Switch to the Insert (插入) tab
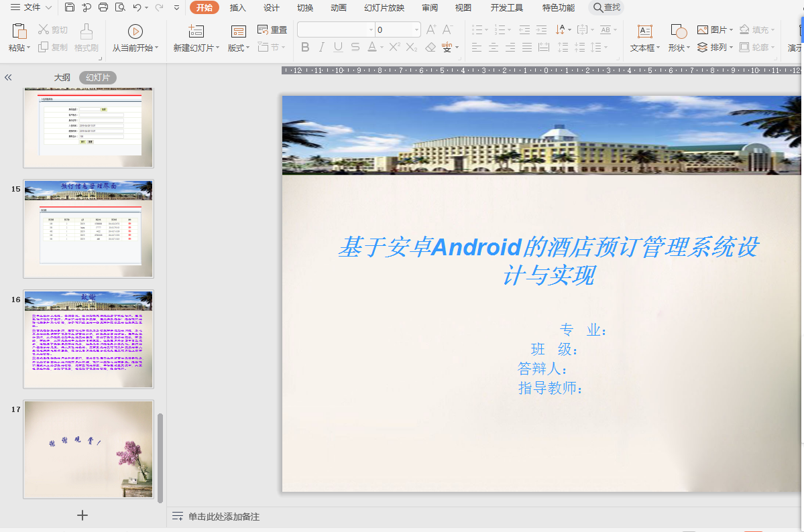 238,7
